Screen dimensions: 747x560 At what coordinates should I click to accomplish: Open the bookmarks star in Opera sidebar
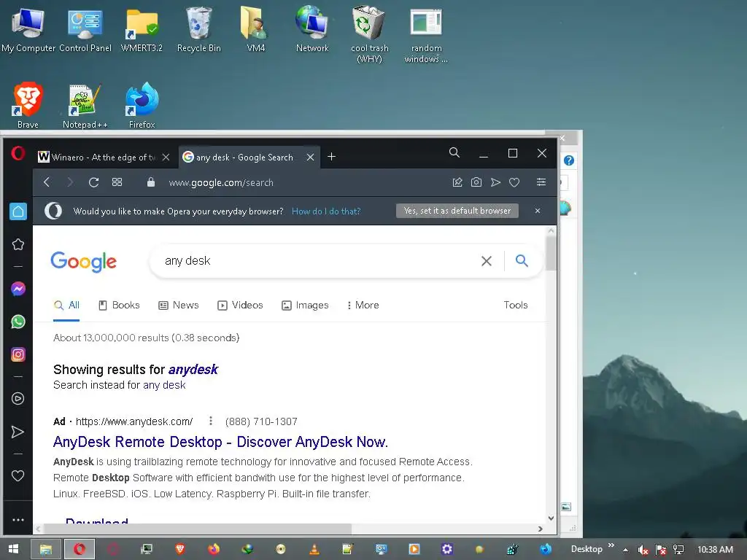(x=18, y=244)
